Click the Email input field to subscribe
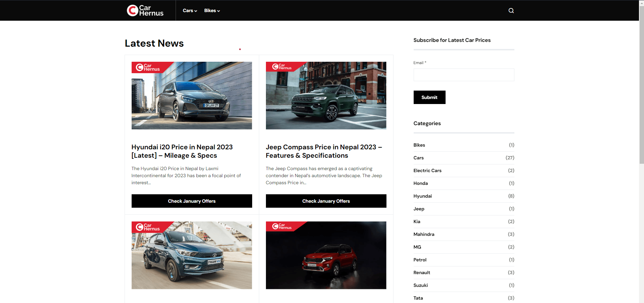The height and width of the screenshot is (303, 644). point(464,74)
